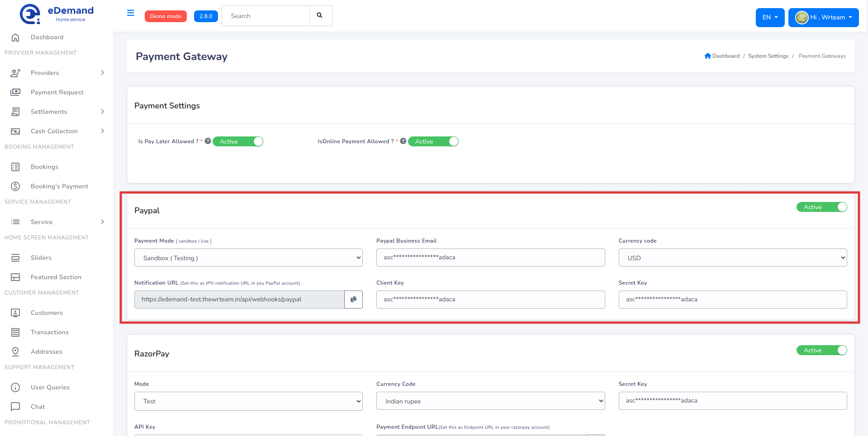Focus the top Search field
The width and height of the screenshot is (868, 436).
tap(266, 16)
